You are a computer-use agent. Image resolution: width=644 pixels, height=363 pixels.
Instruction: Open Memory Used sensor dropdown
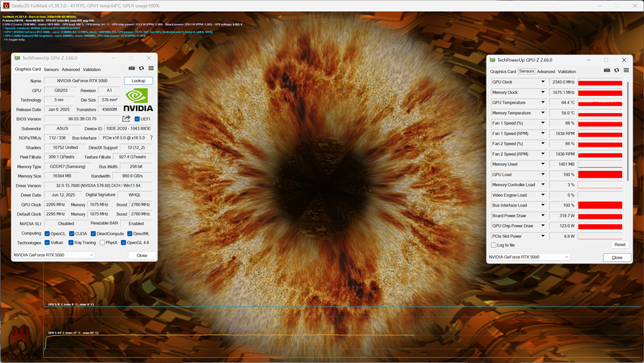click(x=543, y=164)
